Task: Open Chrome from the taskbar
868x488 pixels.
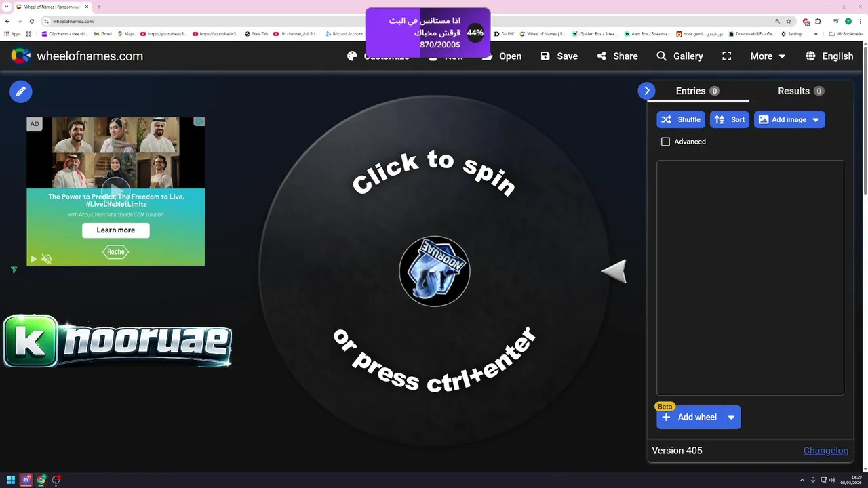Action: pos(41,480)
